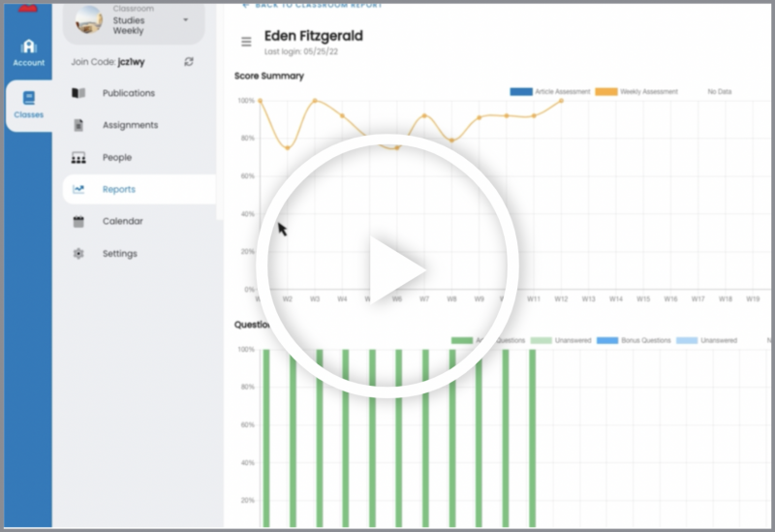This screenshot has width=775, height=532.
Task: Click the Calendar icon
Action: [x=79, y=221]
